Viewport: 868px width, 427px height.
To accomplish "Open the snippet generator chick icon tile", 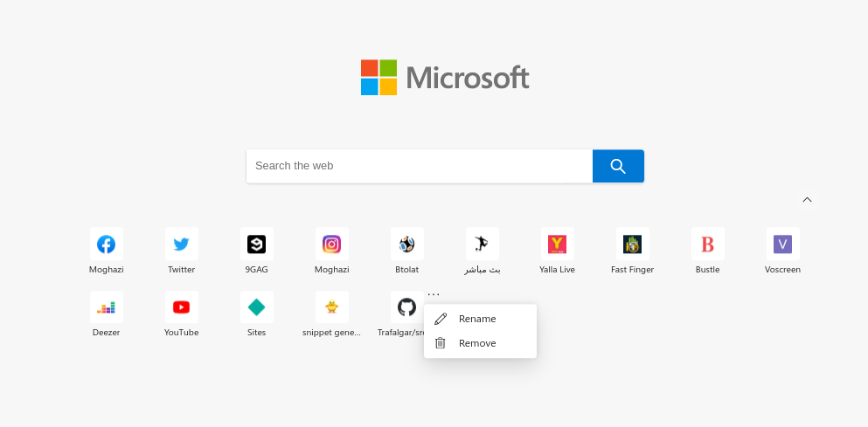I will coord(331,307).
